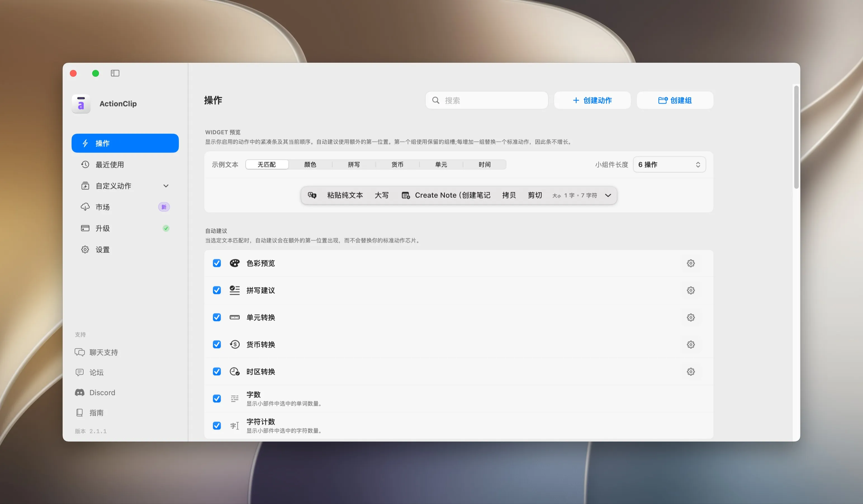Uncheck the 拼写建议 checkbox
863x504 pixels.
(x=217, y=290)
